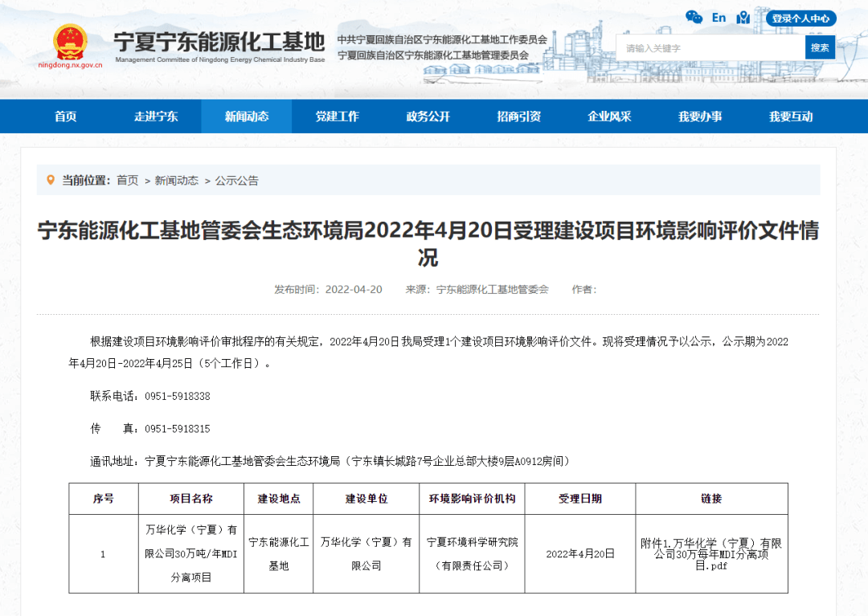Open the site map location icon
868x616 pixels.
click(742, 17)
